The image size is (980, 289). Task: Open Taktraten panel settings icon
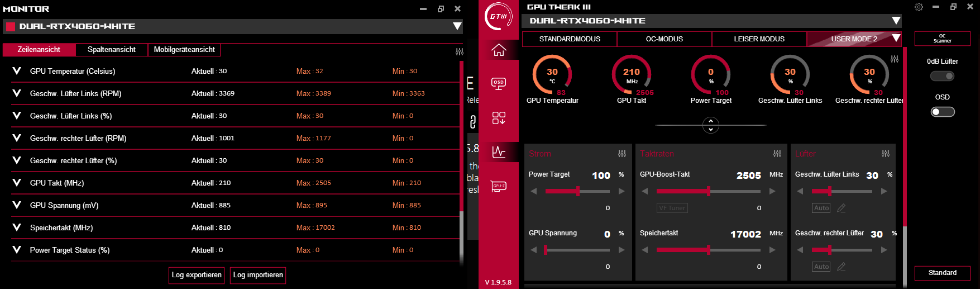point(777,153)
